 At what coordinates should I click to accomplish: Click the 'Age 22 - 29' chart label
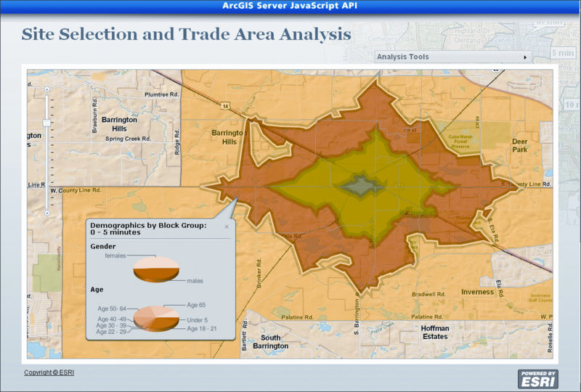111,332
